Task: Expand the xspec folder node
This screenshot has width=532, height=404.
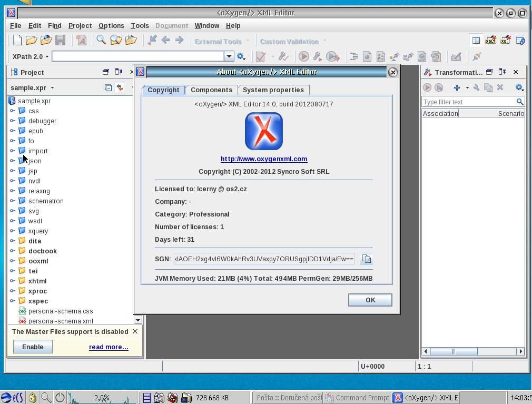Action: tap(12, 301)
